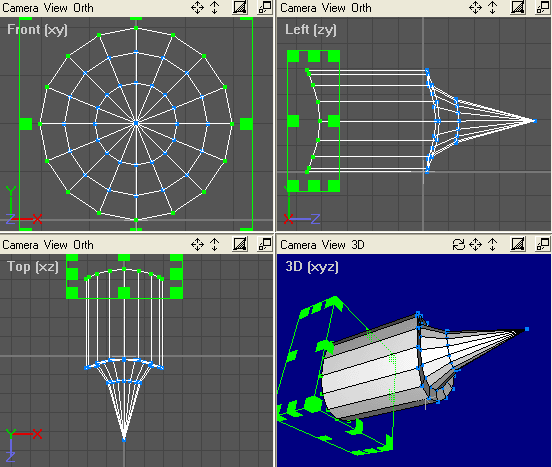The height and width of the screenshot is (467, 552).
Task: Click the Front (xy) viewport label
Action: [x=37, y=30]
